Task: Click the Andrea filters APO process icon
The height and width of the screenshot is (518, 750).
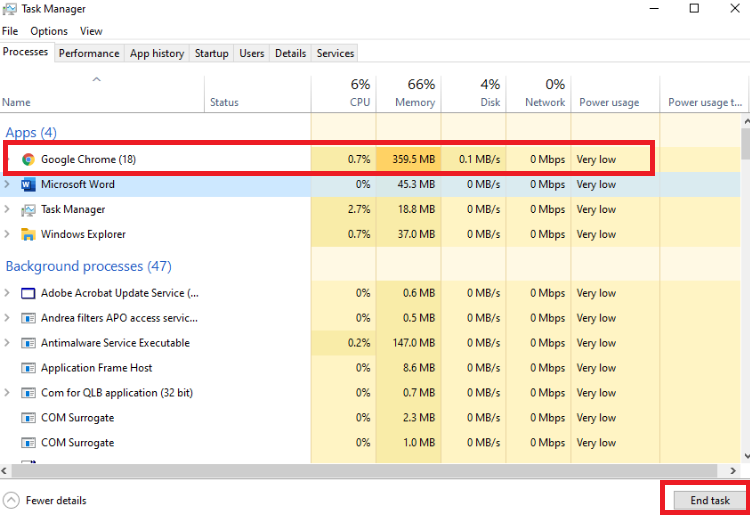Action: pos(28,318)
